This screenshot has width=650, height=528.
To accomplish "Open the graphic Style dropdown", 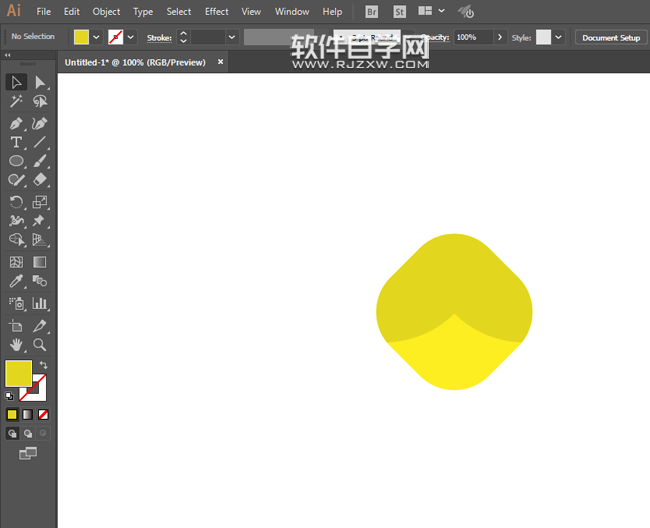I will click(558, 37).
